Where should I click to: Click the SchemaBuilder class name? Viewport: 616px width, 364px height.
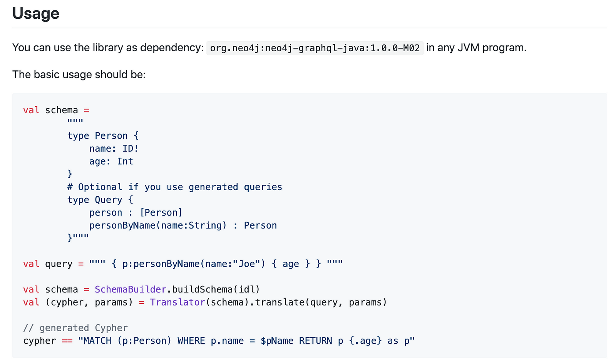pyautogui.click(x=131, y=289)
